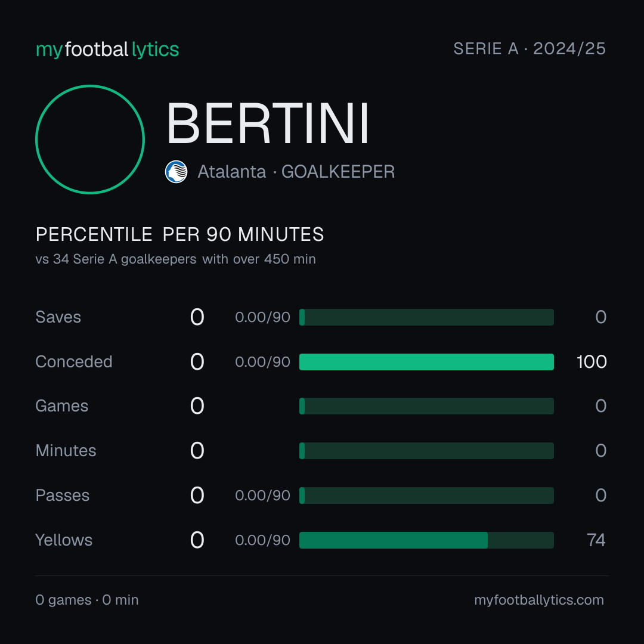The height and width of the screenshot is (644, 644).
Task: Click the Saves percentile bar
Action: click(x=426, y=317)
